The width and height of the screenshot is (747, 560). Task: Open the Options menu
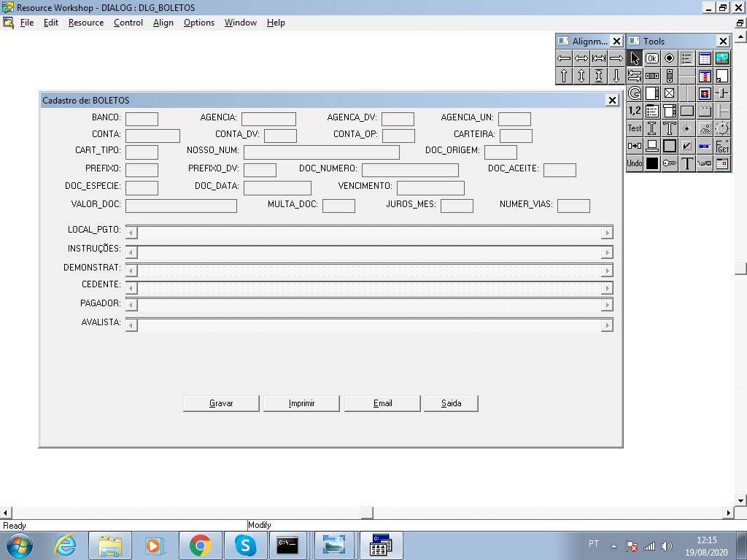[x=199, y=23]
